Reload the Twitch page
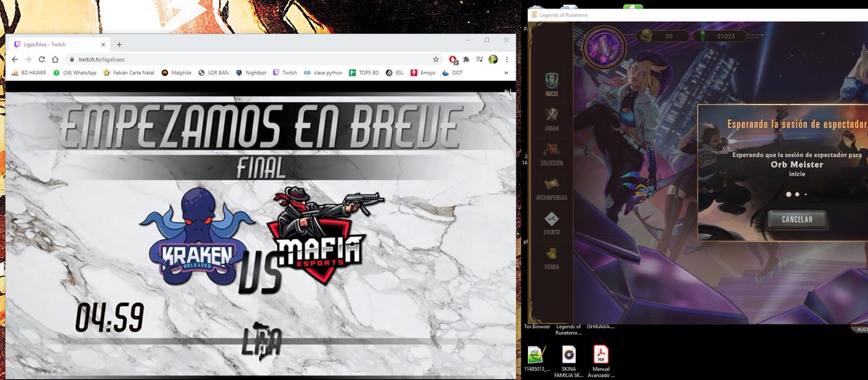868x380 pixels. coord(42,59)
